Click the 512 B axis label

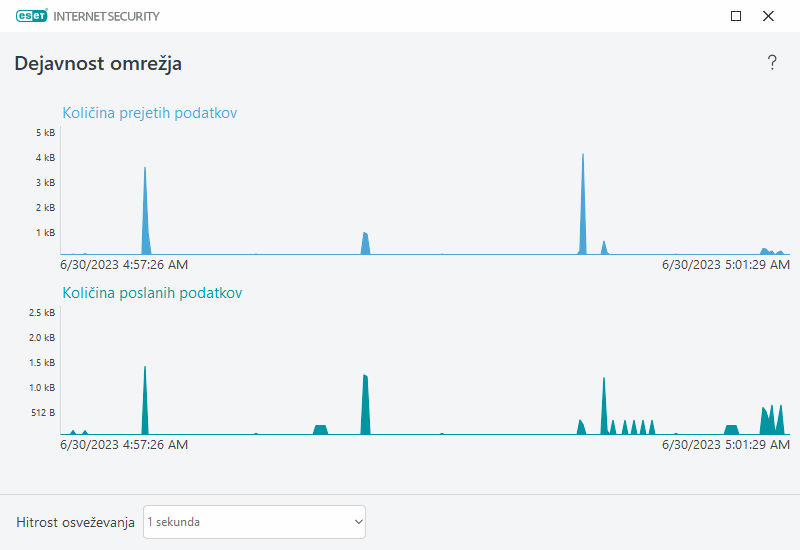[x=42, y=412]
